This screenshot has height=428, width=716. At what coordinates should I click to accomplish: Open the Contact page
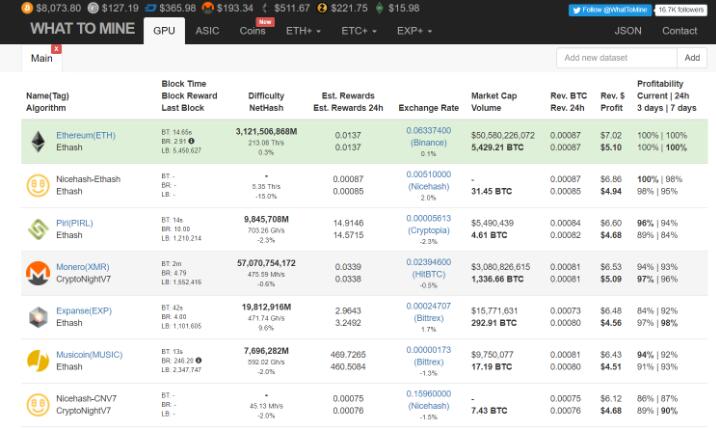[x=679, y=31]
